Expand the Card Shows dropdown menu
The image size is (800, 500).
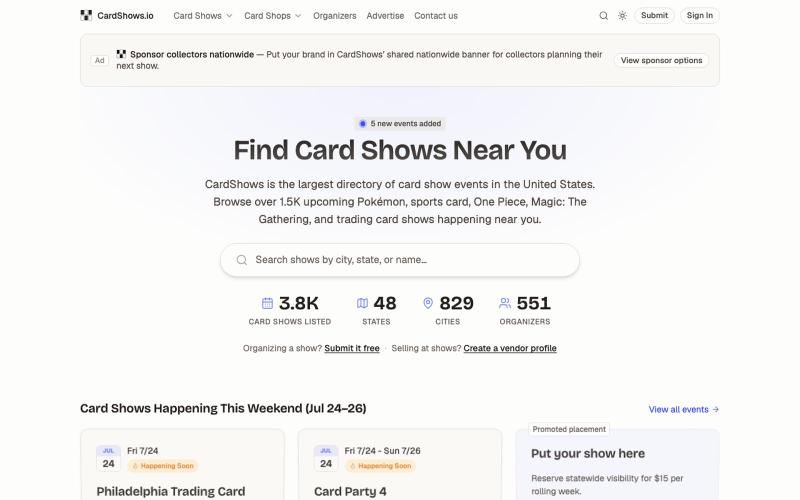pos(203,16)
